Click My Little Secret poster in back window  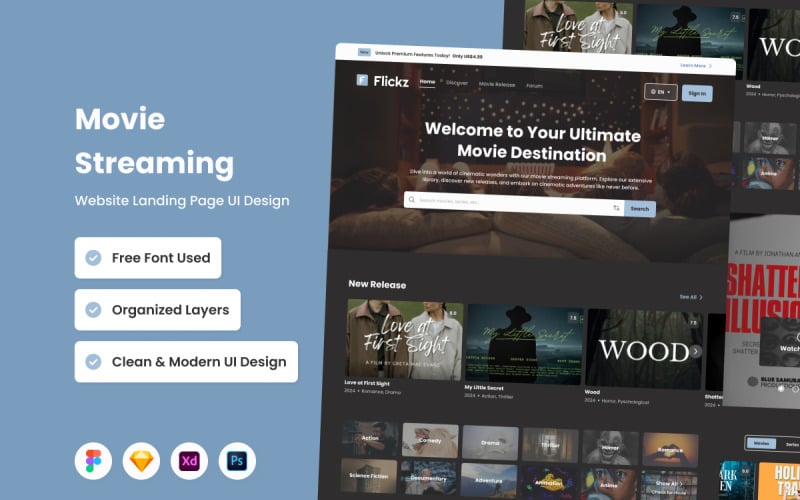pyautogui.click(x=689, y=36)
